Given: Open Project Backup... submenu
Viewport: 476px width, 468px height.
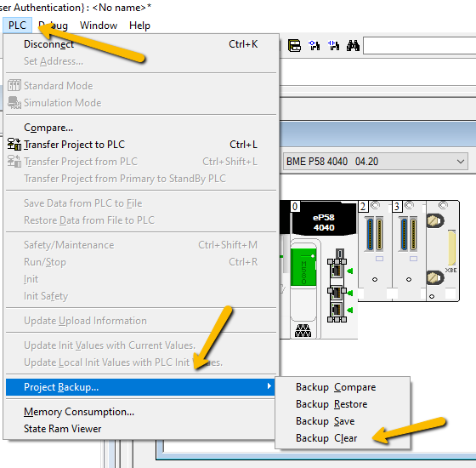Looking at the screenshot, I should 141,387.
